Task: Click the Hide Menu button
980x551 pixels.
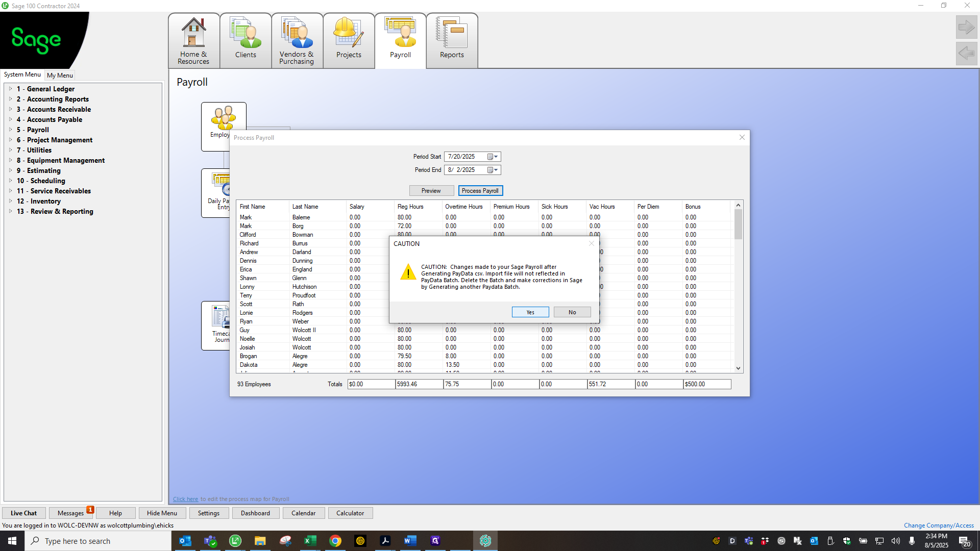Action: pos(162,513)
